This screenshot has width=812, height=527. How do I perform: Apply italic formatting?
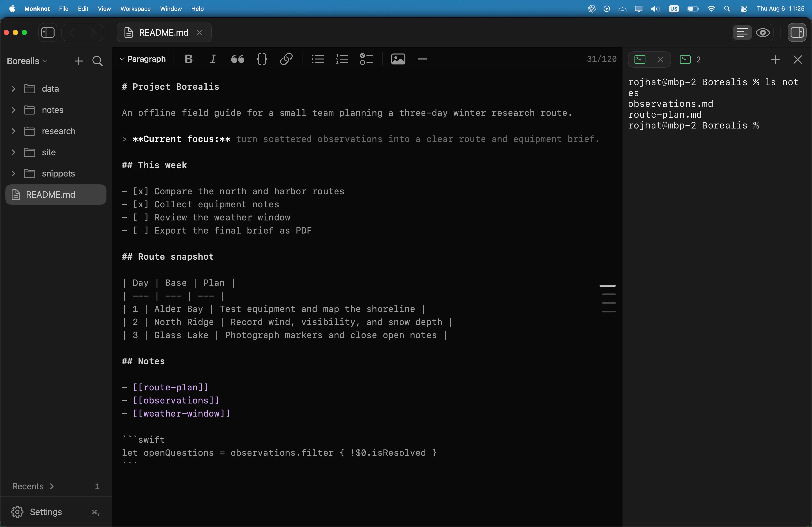pos(213,59)
